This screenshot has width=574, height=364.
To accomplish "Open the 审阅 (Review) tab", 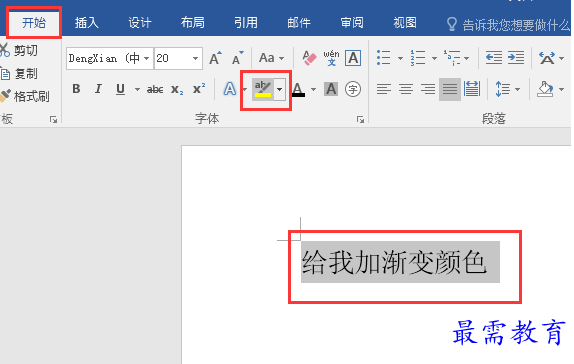I will [x=352, y=23].
